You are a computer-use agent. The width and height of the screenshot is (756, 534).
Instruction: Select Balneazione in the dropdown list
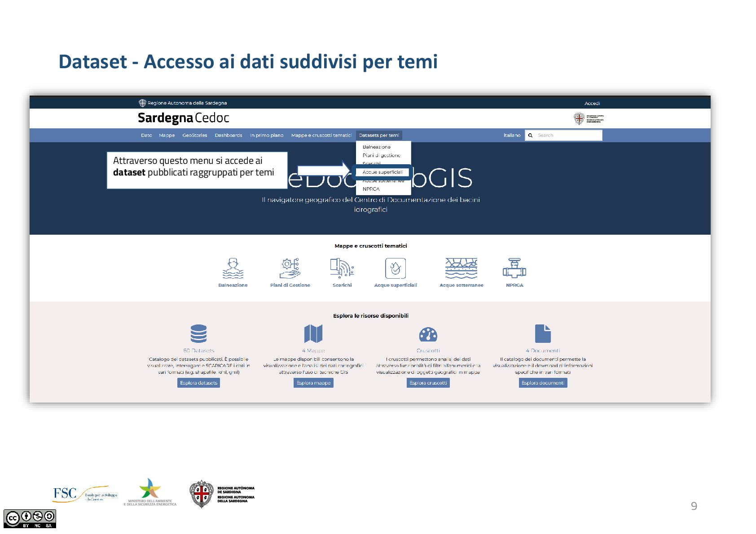377,147
